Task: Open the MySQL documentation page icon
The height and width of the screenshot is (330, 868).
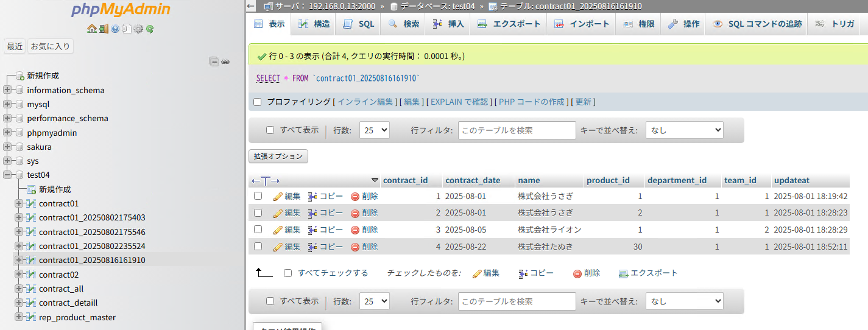Action: point(126,29)
